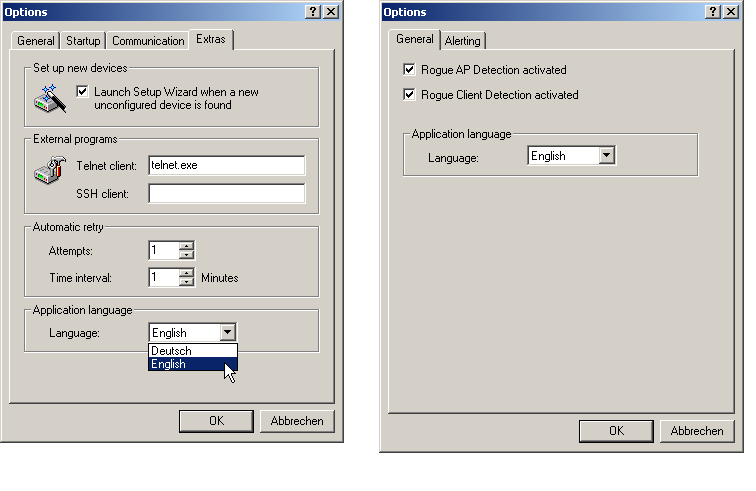Image resolution: width=756 pixels, height=491 pixels.
Task: Click the SSH client input field
Action: pos(226,193)
